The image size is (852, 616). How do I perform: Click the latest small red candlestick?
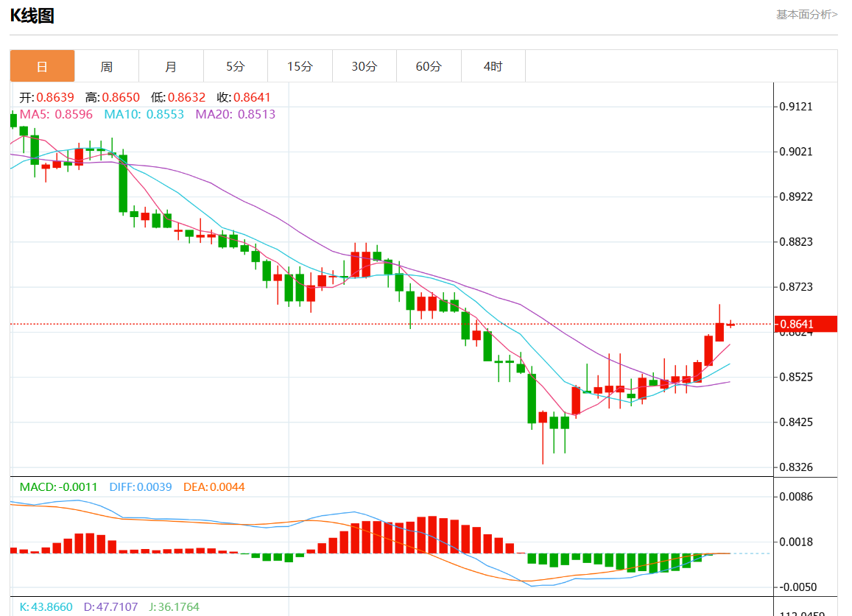point(730,325)
